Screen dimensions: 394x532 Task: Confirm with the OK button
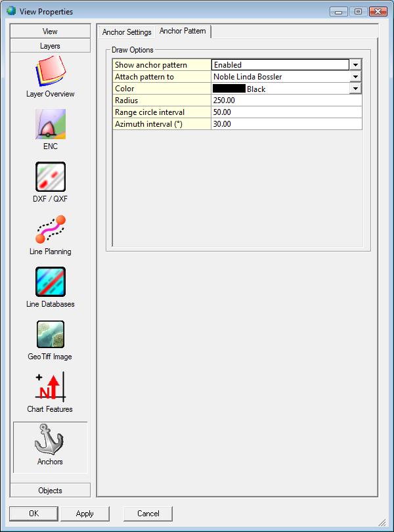(x=33, y=514)
